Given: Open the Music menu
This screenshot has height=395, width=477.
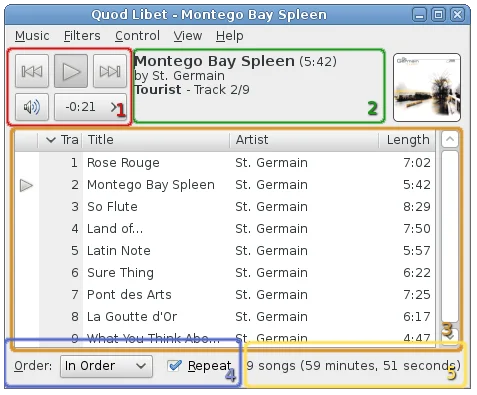Looking at the screenshot, I should pyautogui.click(x=32, y=36).
